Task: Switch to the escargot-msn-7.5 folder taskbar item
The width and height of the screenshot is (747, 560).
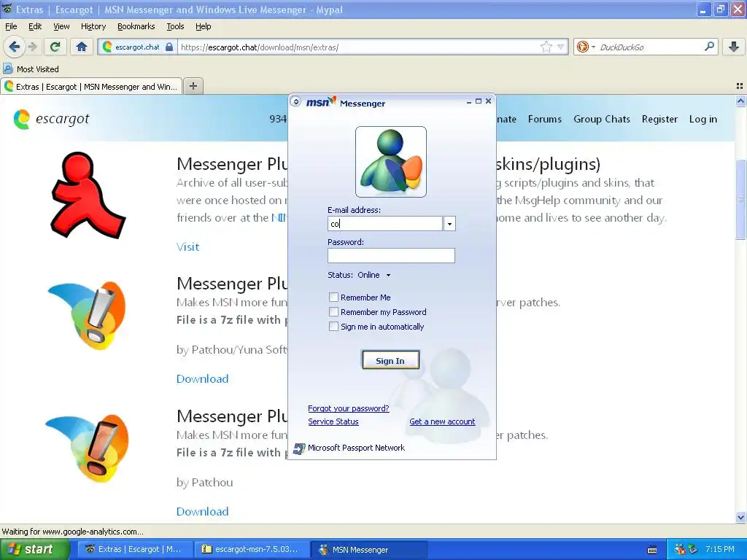Action: 252,550
